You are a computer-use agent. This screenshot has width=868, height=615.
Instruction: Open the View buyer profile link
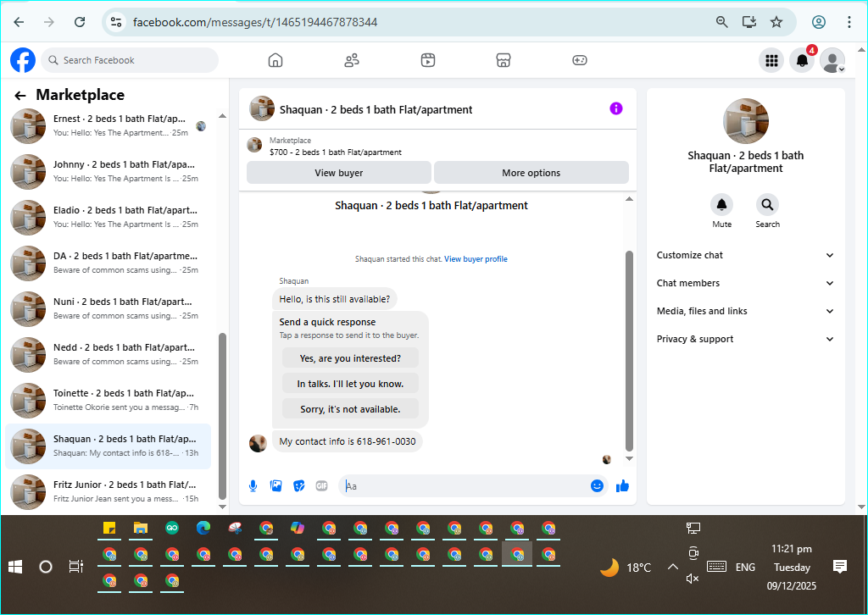tap(476, 259)
